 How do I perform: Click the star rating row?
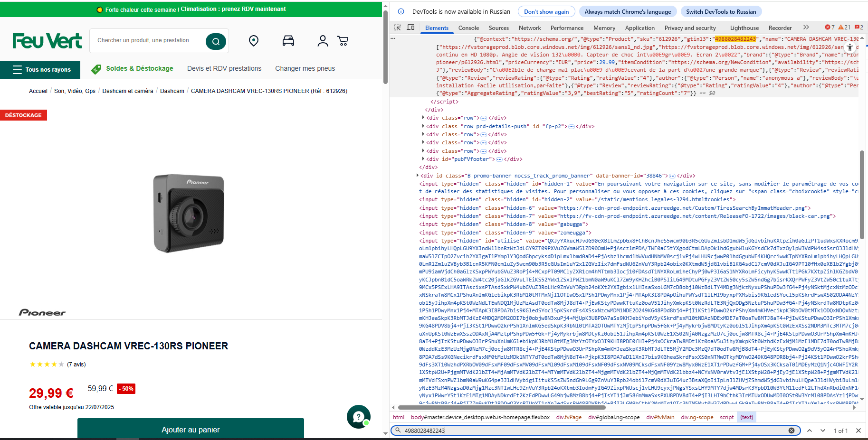47,365
